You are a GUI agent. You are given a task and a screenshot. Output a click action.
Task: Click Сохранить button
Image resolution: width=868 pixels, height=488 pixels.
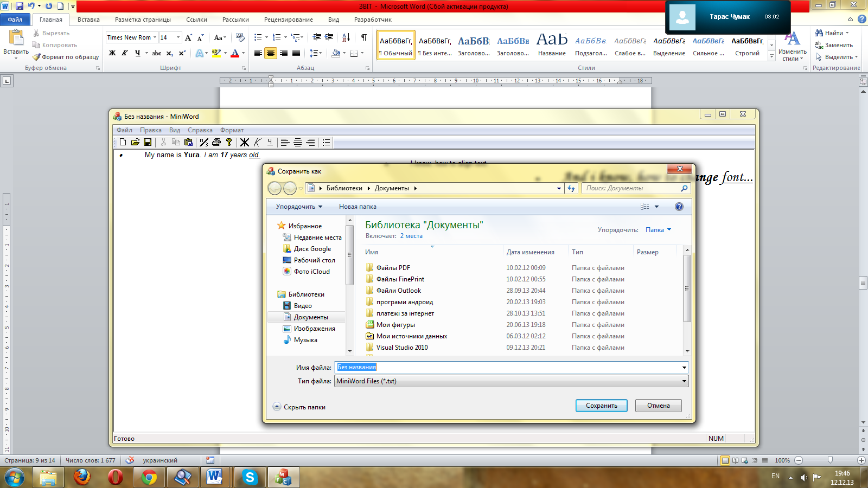click(601, 406)
